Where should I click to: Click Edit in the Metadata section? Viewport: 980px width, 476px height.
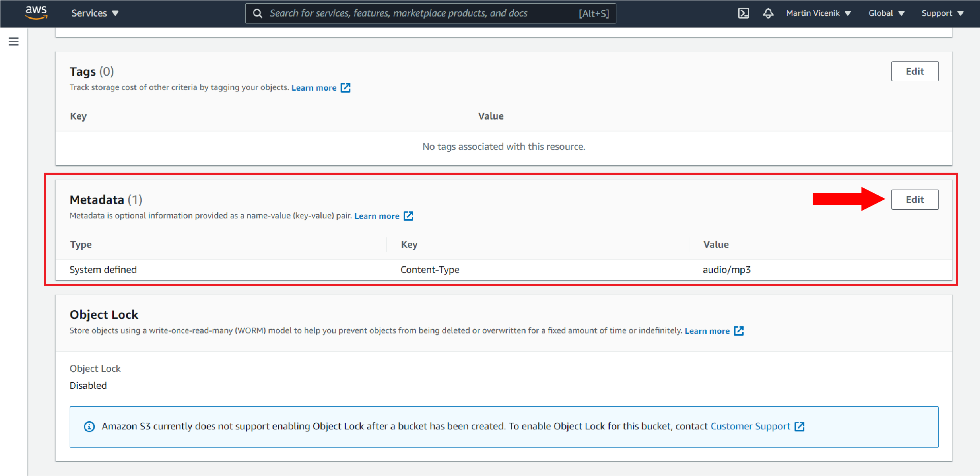(915, 199)
